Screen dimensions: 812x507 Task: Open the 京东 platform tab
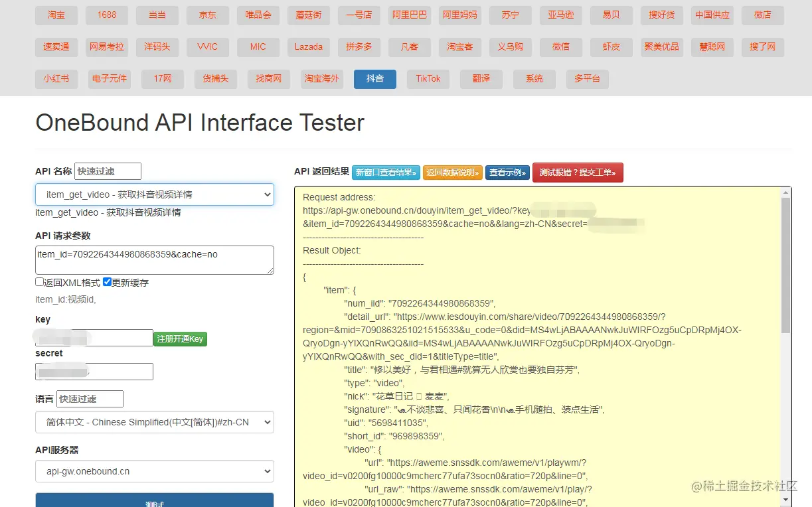pyautogui.click(x=208, y=15)
